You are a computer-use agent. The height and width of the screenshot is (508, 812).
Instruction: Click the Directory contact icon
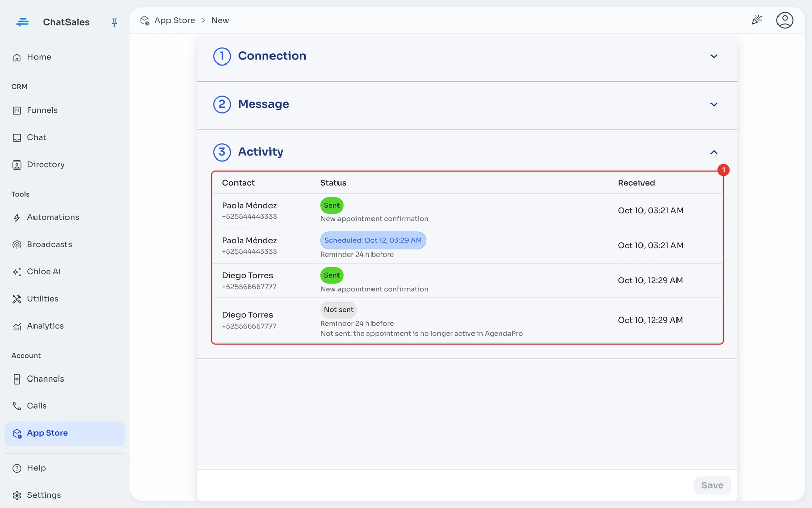click(x=17, y=165)
